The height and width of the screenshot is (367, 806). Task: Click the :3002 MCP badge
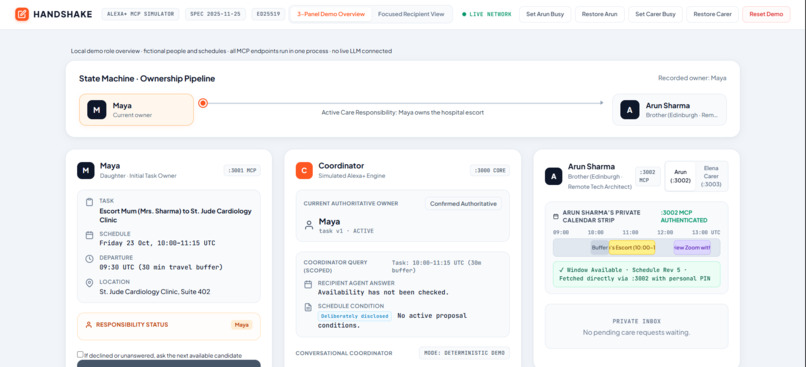pyautogui.click(x=648, y=176)
